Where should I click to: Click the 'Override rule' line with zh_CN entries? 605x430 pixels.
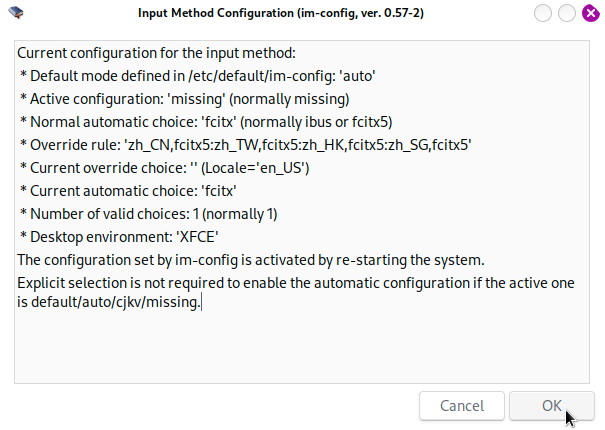(245, 145)
